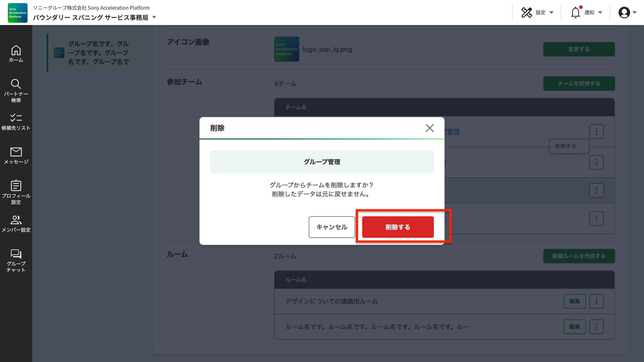This screenshot has width=644, height=362.
Task: Click the logo_sap_lg.png icon thumbnail
Action: click(x=286, y=49)
